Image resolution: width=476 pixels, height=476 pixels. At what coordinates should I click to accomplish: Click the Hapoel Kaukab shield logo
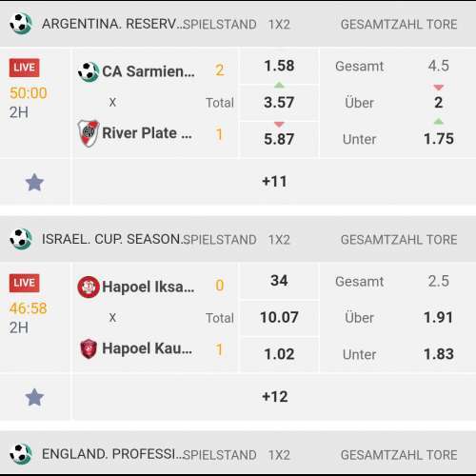click(x=89, y=348)
